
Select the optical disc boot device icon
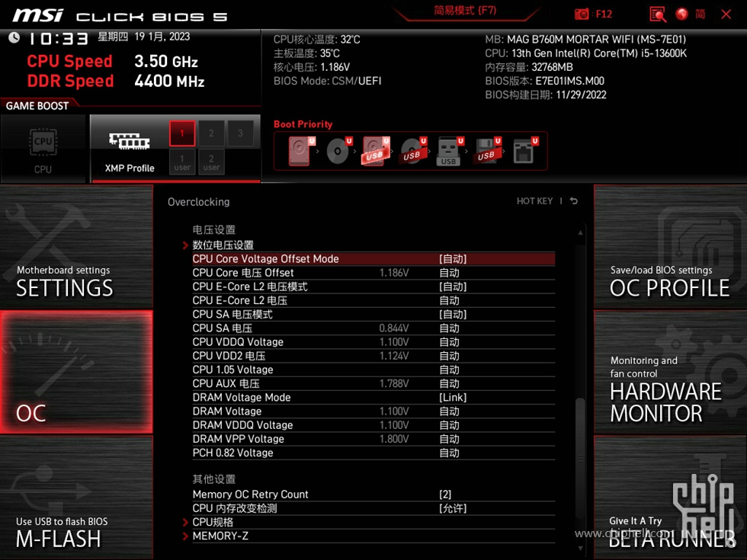pos(338,151)
